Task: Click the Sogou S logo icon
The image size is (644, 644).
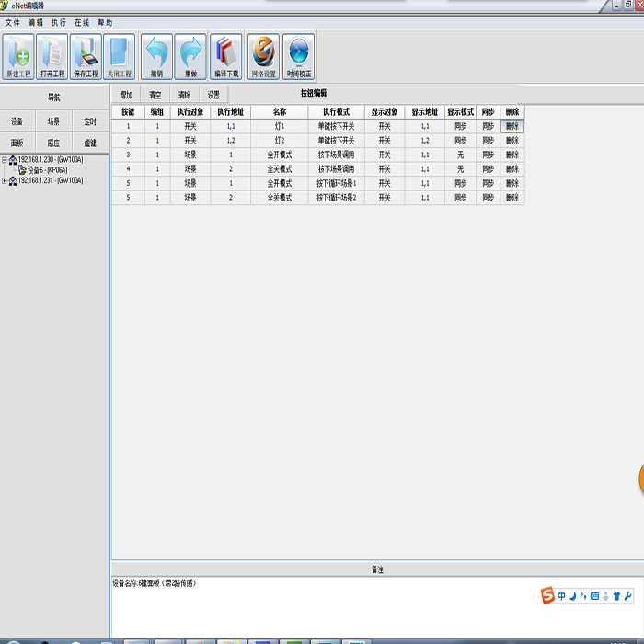Action: [547, 595]
